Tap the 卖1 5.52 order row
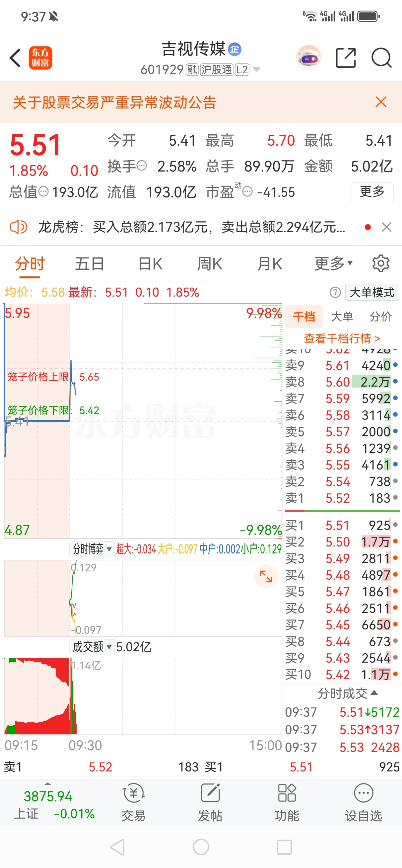 point(342,498)
